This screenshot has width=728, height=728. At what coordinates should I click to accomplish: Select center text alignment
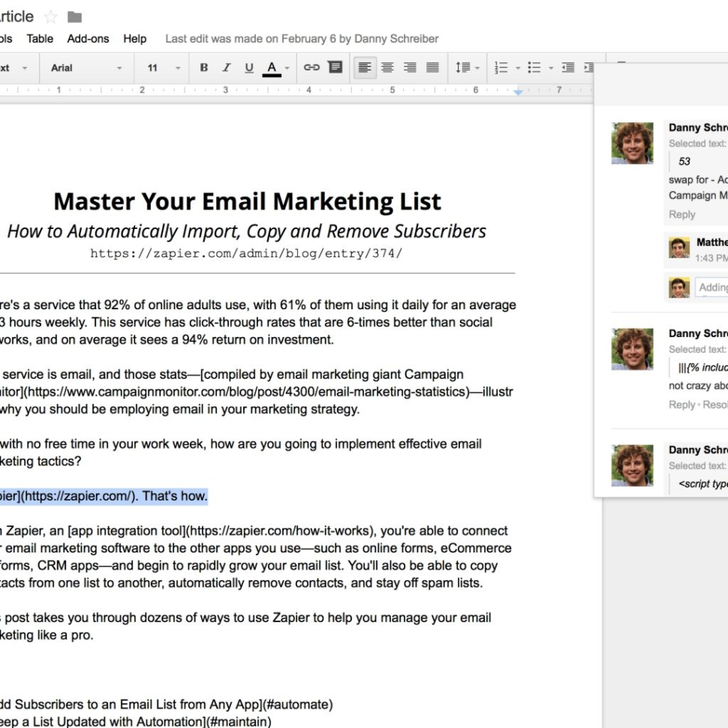(x=387, y=68)
